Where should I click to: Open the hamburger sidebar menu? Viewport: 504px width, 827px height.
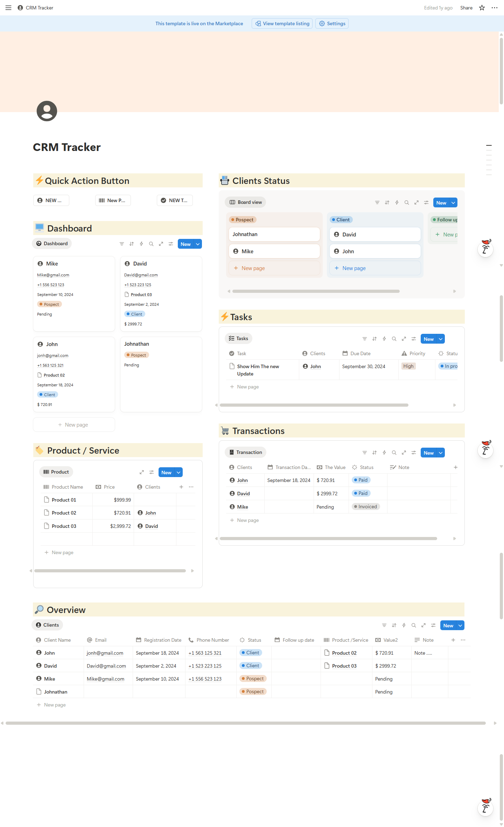click(8, 8)
